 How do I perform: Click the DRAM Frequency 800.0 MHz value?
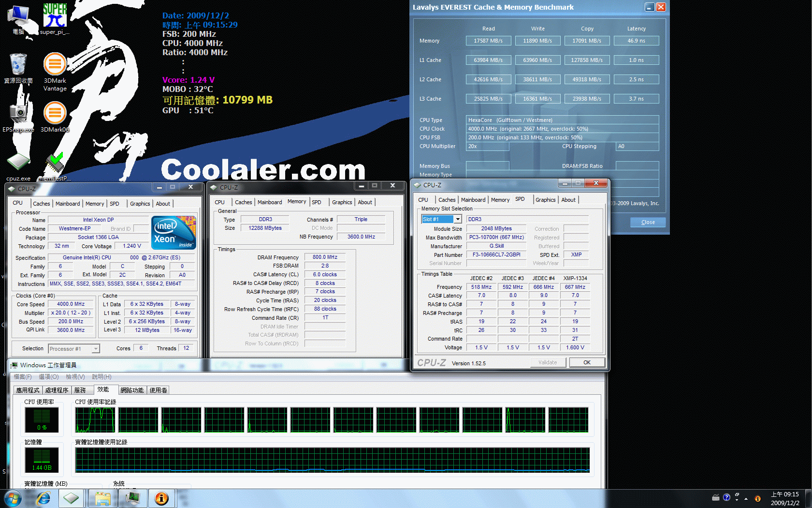pyautogui.click(x=325, y=257)
